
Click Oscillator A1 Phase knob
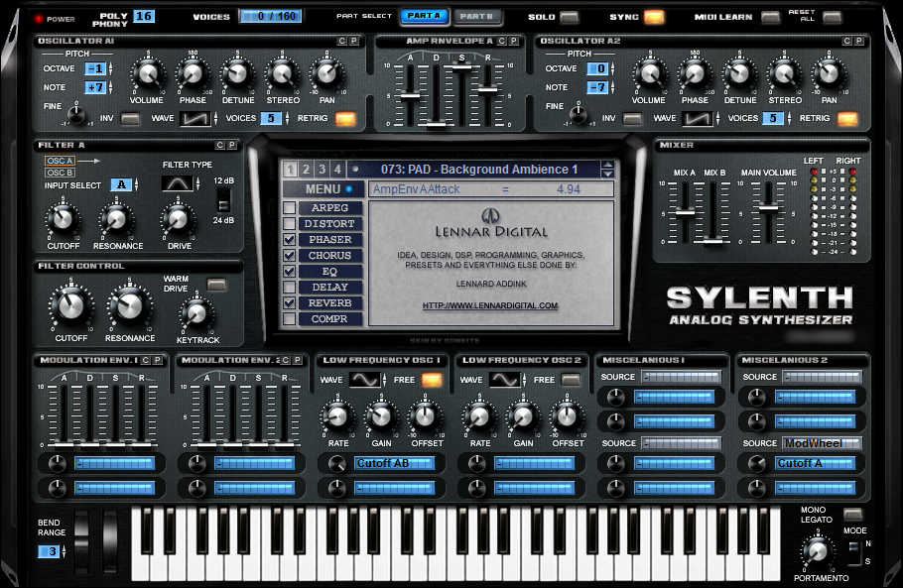(x=193, y=74)
